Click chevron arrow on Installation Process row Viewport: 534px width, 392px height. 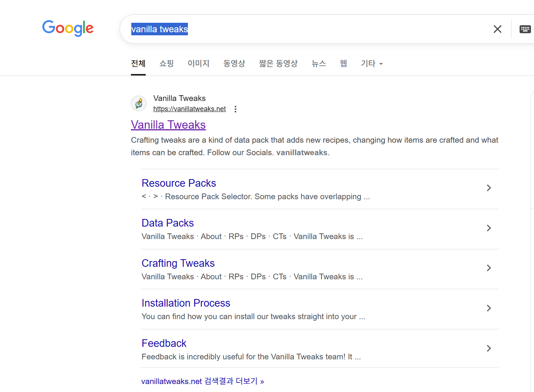pyautogui.click(x=489, y=308)
